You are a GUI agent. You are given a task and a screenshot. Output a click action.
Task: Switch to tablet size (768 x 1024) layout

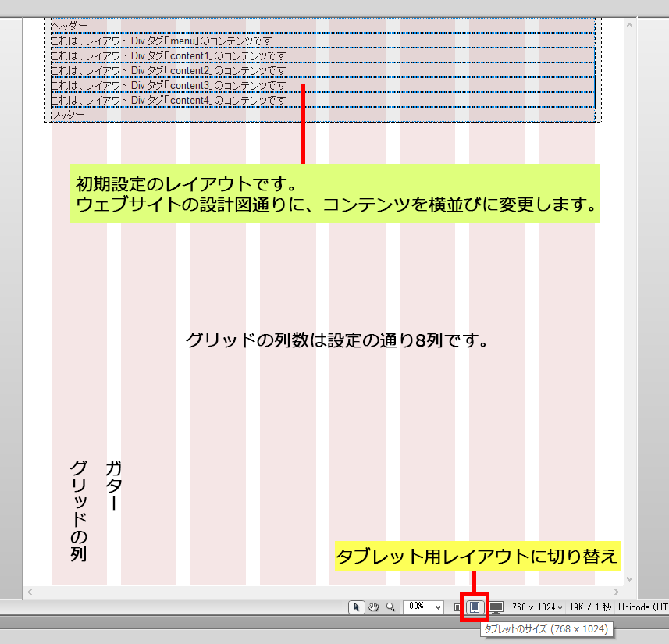tap(474, 607)
